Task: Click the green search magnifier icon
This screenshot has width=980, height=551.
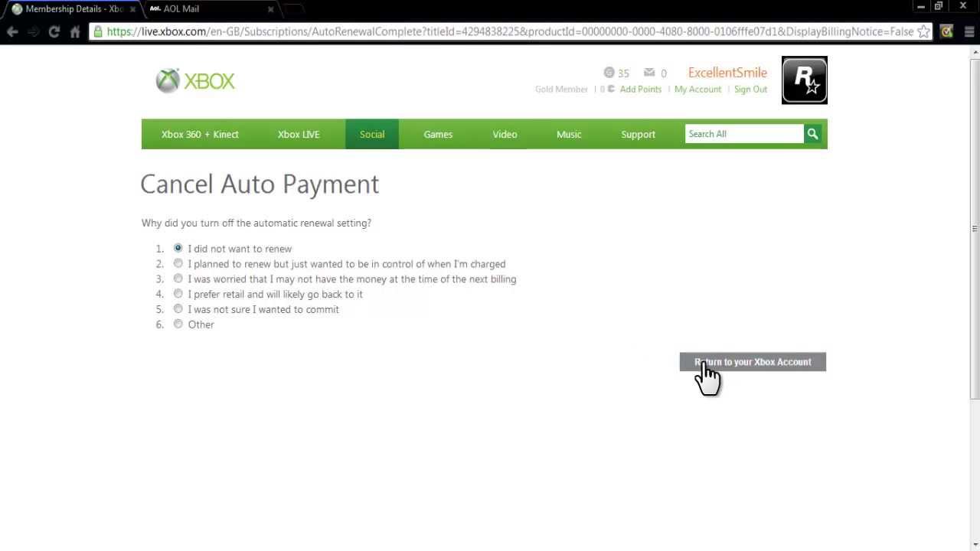Action: click(x=812, y=134)
